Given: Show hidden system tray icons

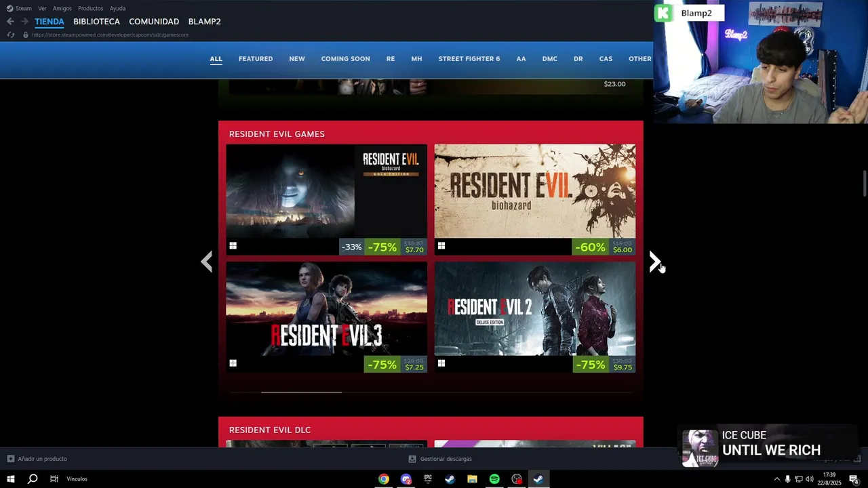Looking at the screenshot, I should (776, 479).
